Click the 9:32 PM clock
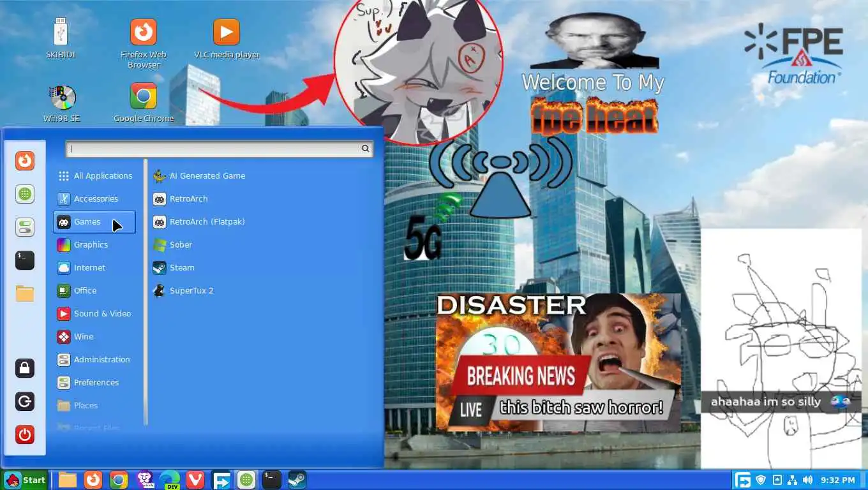This screenshot has width=868, height=490. [x=837, y=480]
